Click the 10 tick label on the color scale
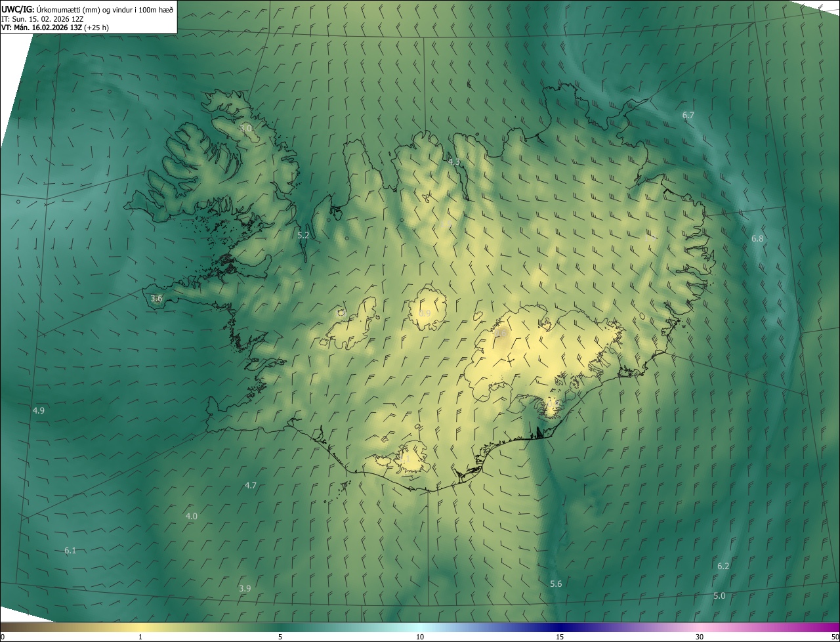 (x=420, y=637)
